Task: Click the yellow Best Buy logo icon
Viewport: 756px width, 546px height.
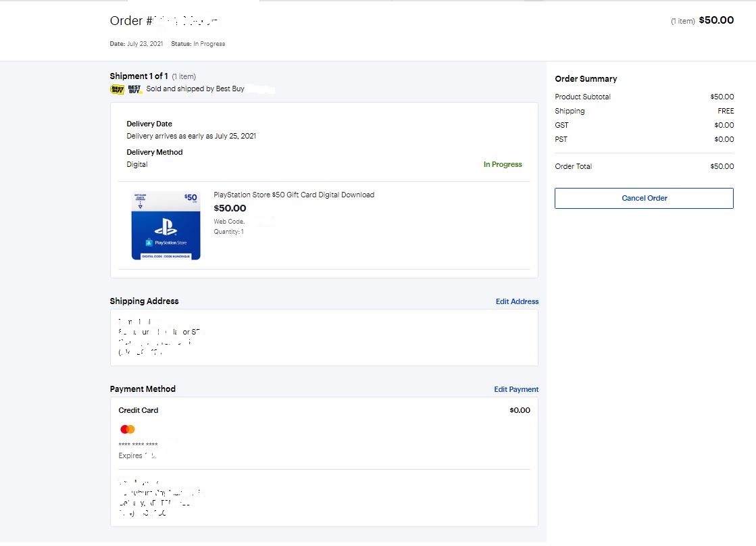Action: point(117,89)
